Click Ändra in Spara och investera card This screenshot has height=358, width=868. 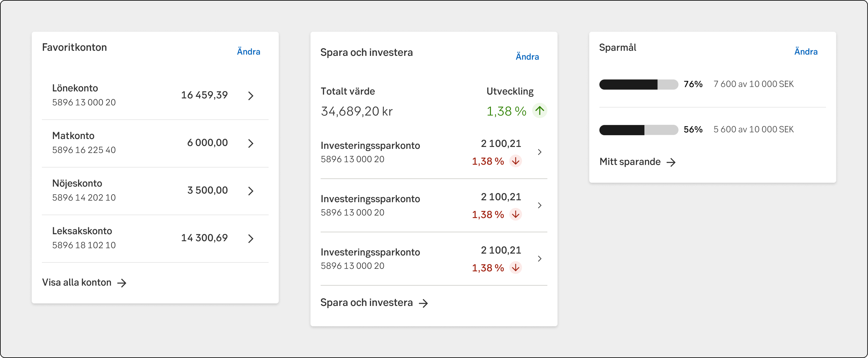click(527, 56)
